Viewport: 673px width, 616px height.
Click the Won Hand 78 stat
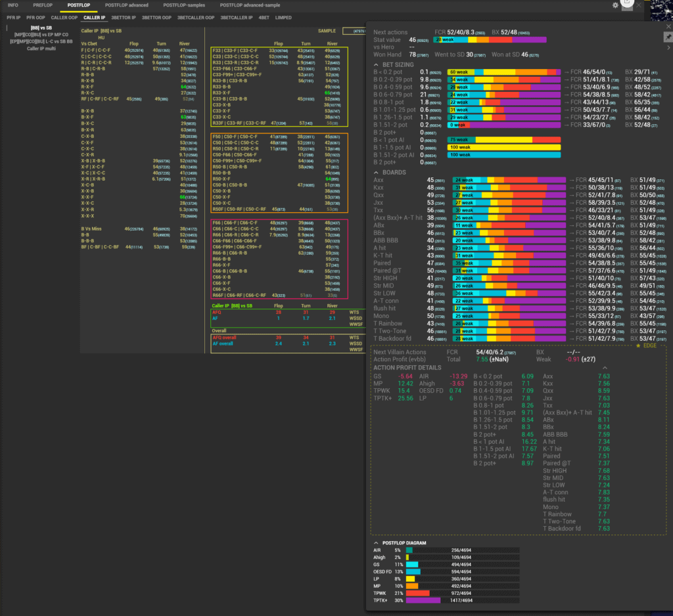401,55
